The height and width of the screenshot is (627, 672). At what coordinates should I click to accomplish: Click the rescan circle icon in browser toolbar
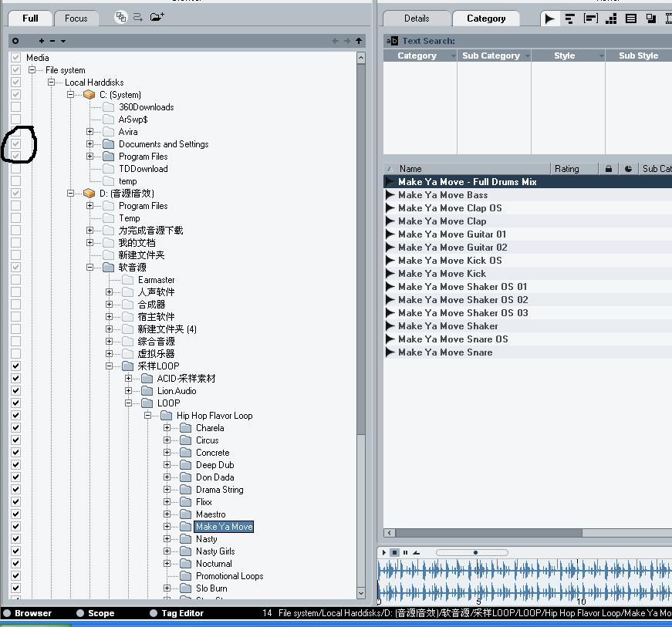coord(15,41)
